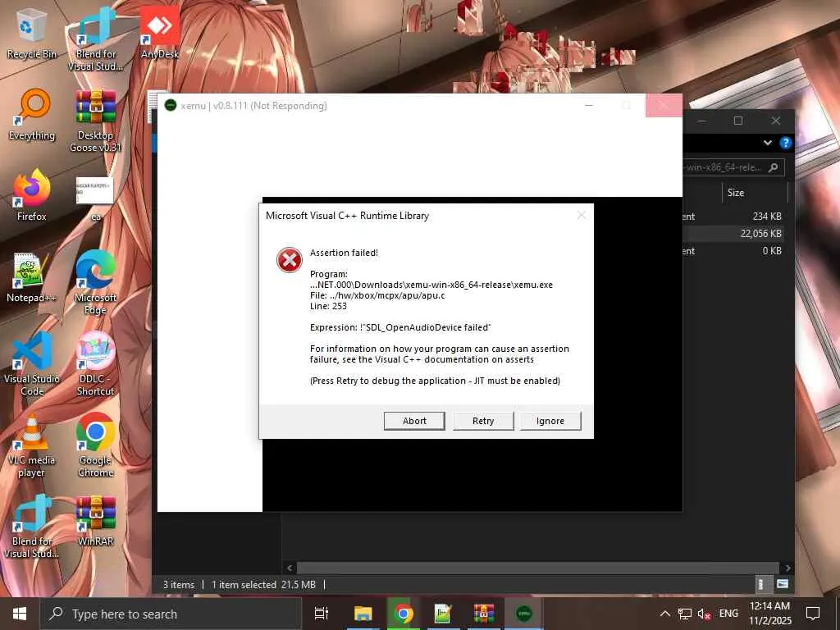Change the ENG input language

click(728, 614)
